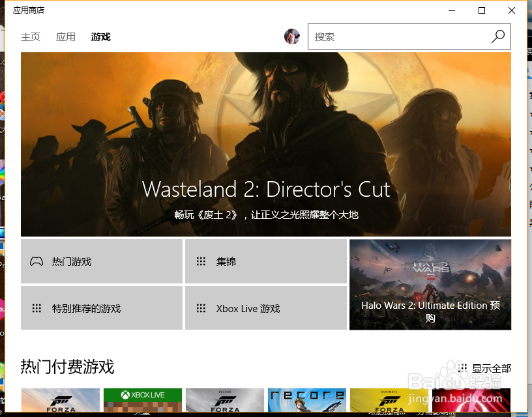Switch to the 主页 tab
This screenshot has height=417, width=532.
coord(31,36)
